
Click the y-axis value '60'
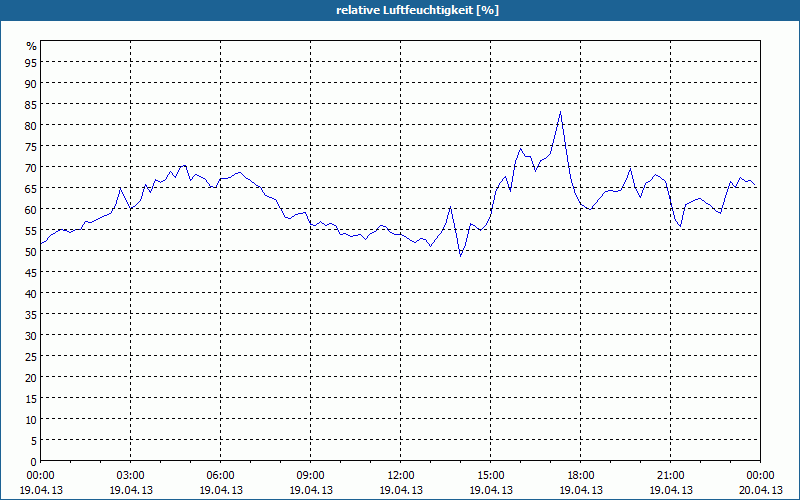(x=31, y=209)
